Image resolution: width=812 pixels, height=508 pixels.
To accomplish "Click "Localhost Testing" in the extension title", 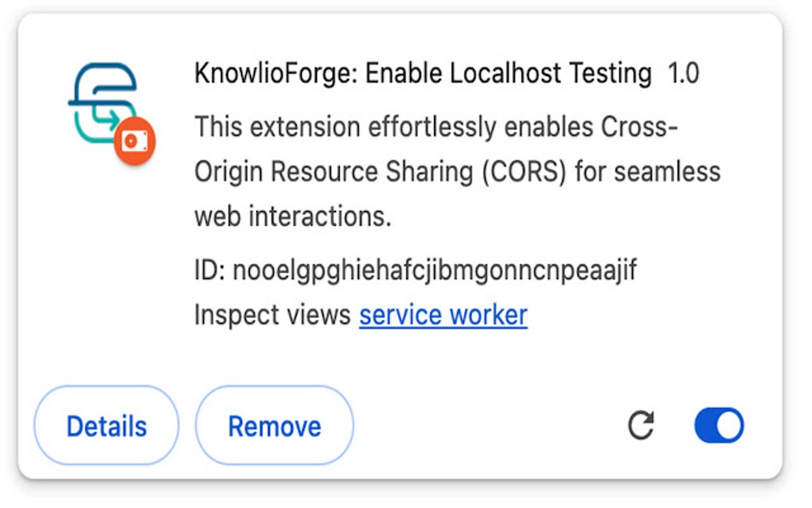I will [552, 74].
